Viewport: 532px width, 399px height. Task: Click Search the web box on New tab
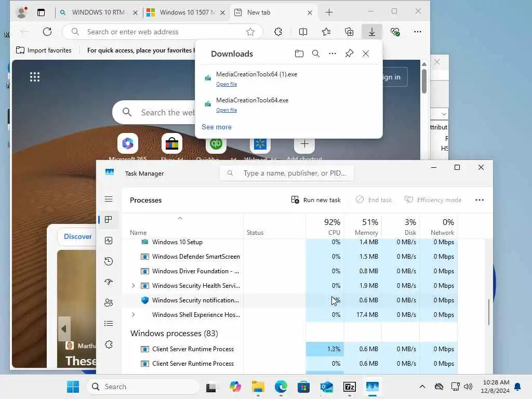point(154,112)
